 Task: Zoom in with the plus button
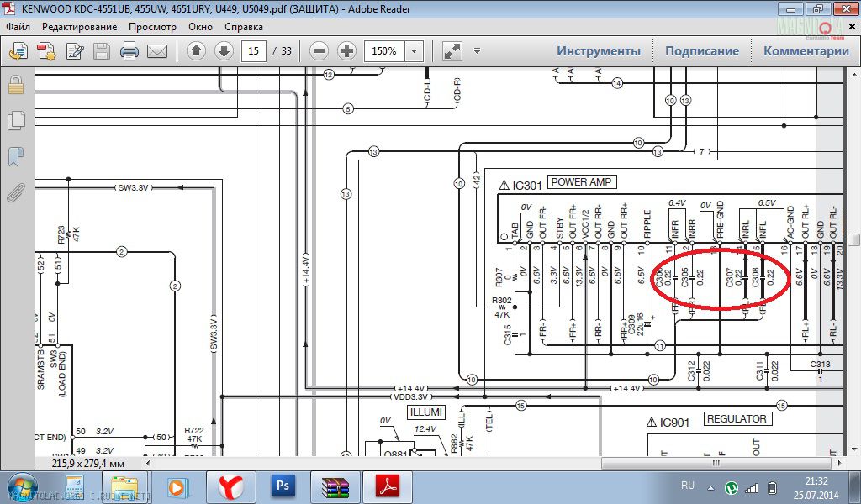coord(346,51)
